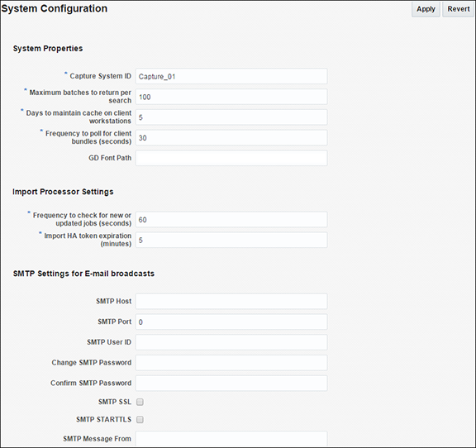Focus the Change SMTP Password field
This screenshot has width=476, height=448.
(x=231, y=363)
